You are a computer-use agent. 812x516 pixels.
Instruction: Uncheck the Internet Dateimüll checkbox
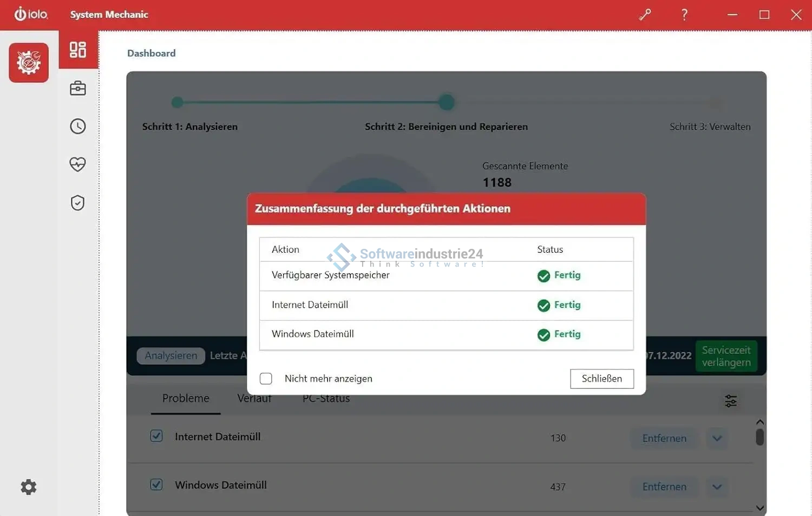[x=156, y=436]
